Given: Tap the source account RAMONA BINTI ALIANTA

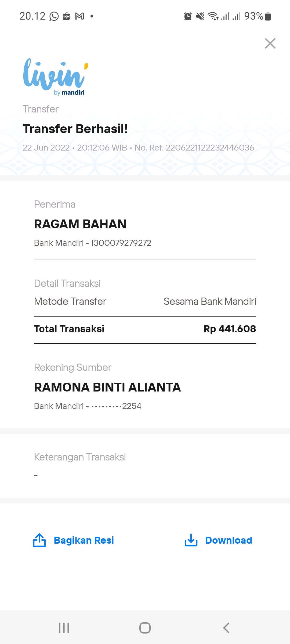Looking at the screenshot, I should click(107, 387).
